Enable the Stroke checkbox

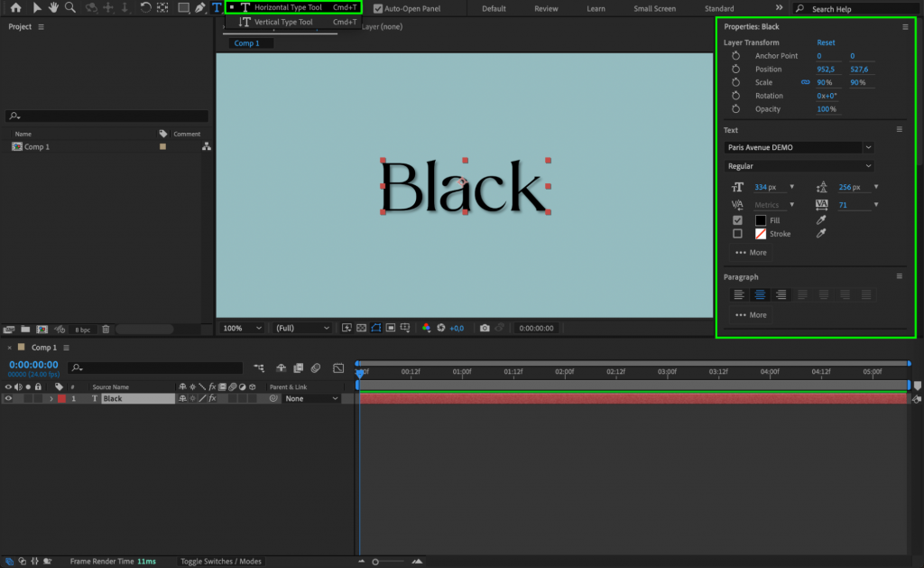pyautogui.click(x=737, y=234)
